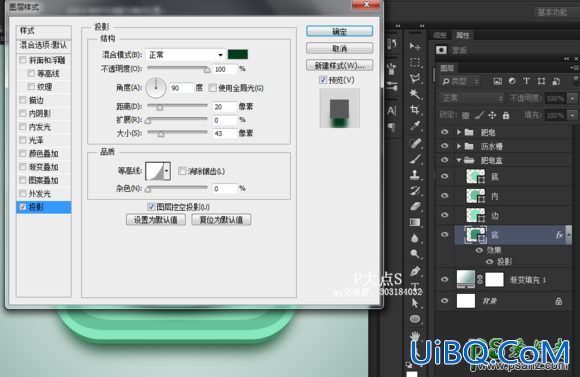The height and width of the screenshot is (377, 580).
Task: Enable the Gradient Overlay checkbox
Action: (x=23, y=166)
